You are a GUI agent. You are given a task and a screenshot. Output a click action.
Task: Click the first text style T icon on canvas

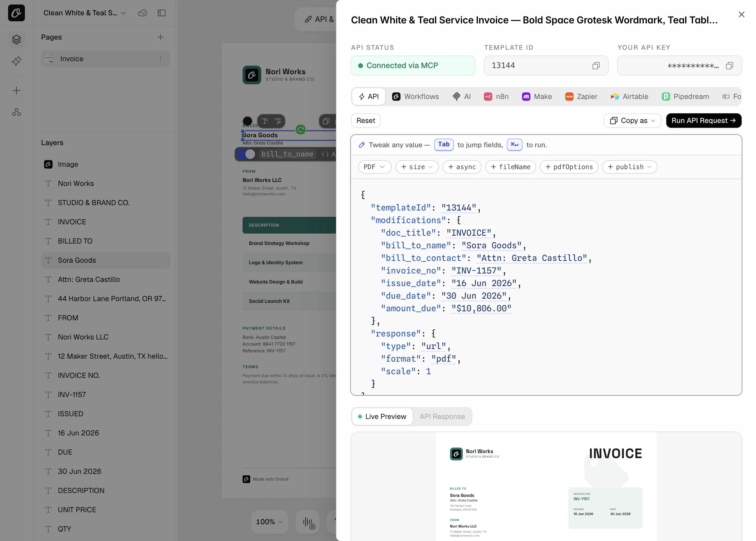(x=265, y=121)
